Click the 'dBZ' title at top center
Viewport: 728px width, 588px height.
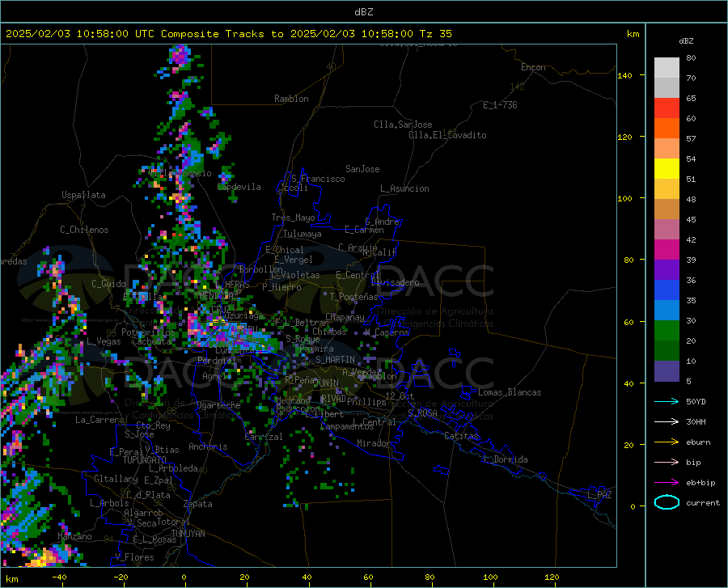pyautogui.click(x=363, y=12)
